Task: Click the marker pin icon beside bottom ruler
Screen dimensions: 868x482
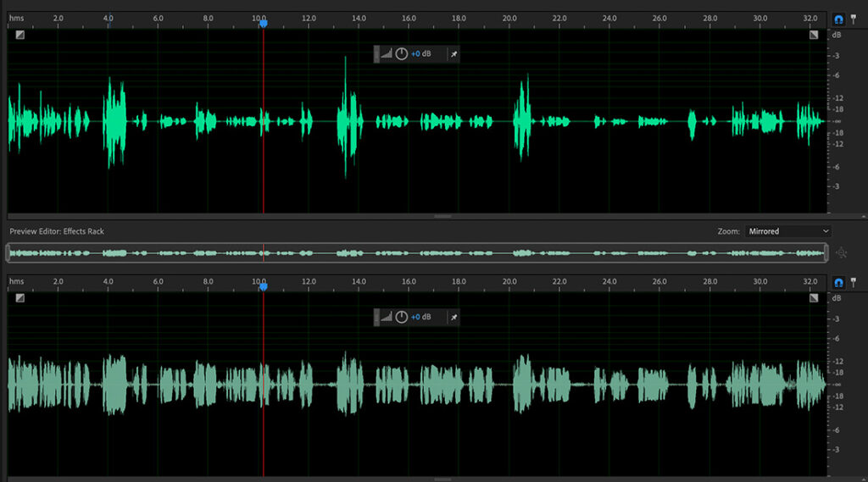Action: (854, 281)
